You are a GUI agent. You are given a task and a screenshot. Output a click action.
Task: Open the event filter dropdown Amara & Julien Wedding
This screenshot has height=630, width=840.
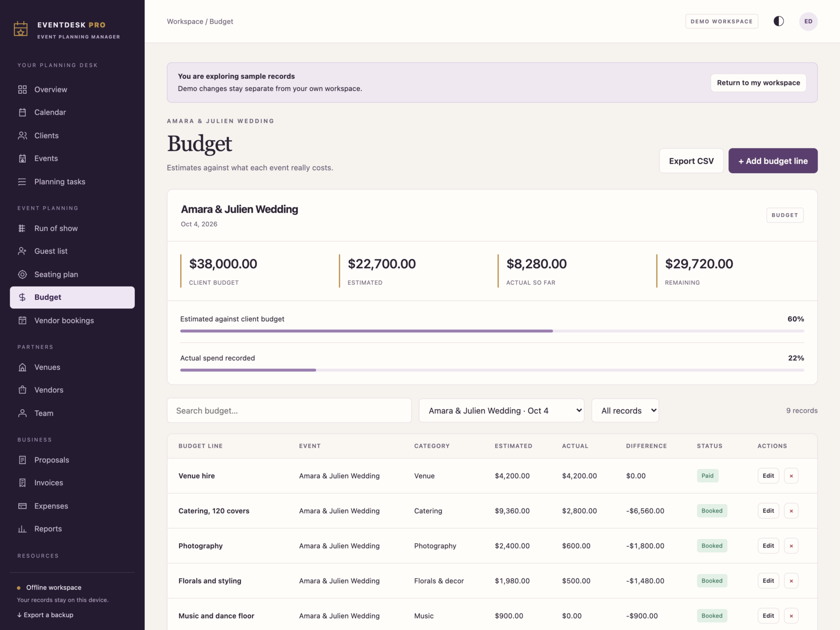[x=501, y=410]
